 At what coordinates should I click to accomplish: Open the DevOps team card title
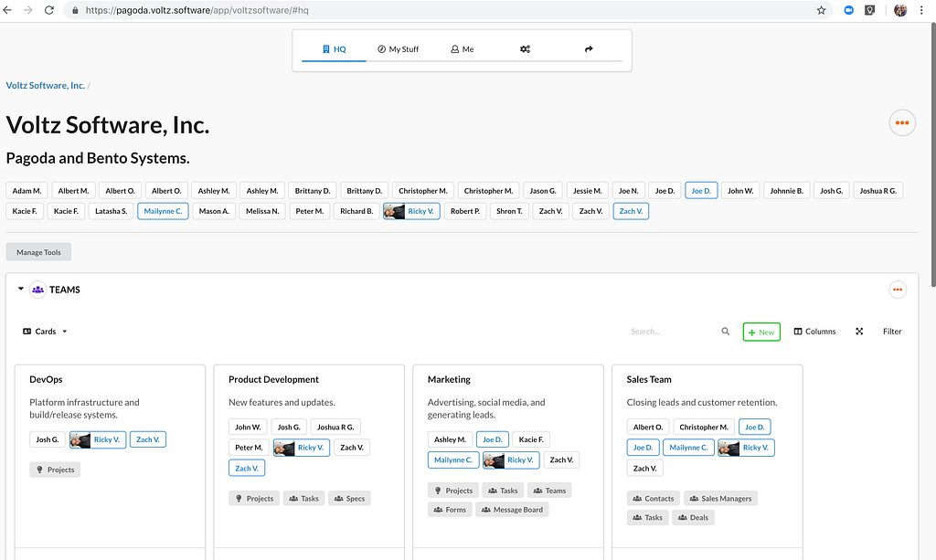(x=46, y=379)
